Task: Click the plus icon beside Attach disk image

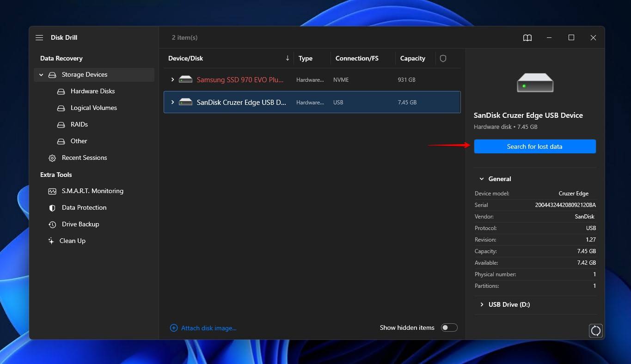Action: click(174, 328)
